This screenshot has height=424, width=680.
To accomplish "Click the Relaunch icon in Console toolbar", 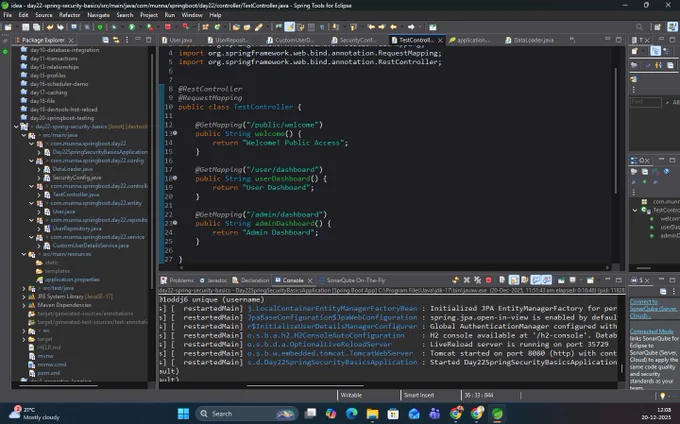I will pyautogui.click(x=455, y=280).
